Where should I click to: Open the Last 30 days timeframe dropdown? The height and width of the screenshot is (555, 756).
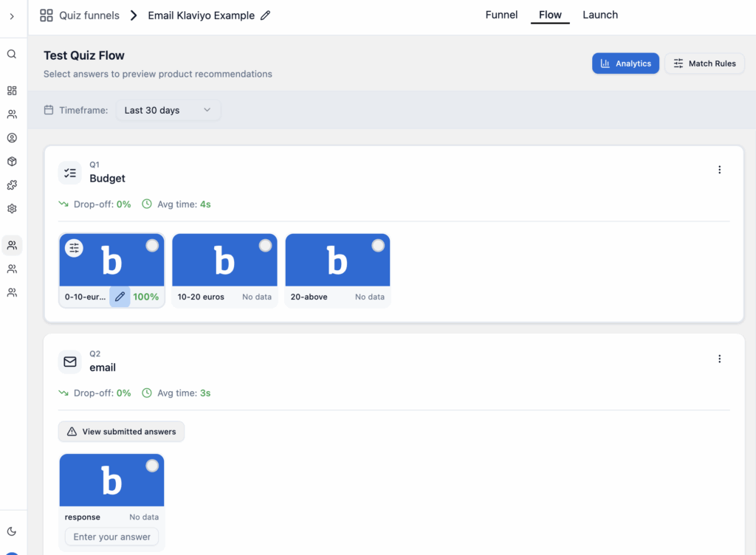[168, 109]
